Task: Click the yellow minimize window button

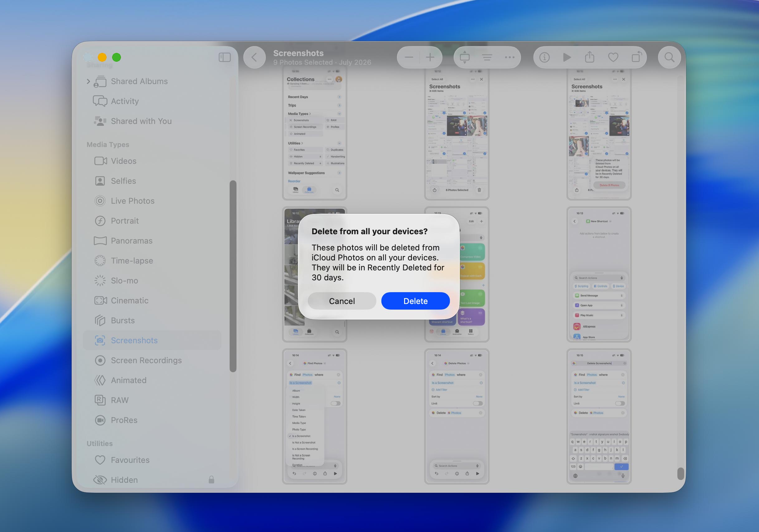Action: pos(102,58)
